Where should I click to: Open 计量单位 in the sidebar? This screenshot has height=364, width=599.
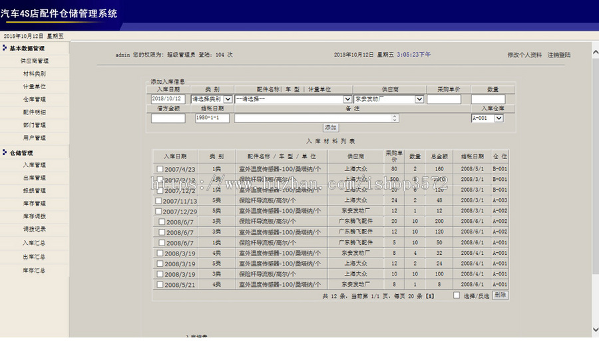pyautogui.click(x=35, y=87)
